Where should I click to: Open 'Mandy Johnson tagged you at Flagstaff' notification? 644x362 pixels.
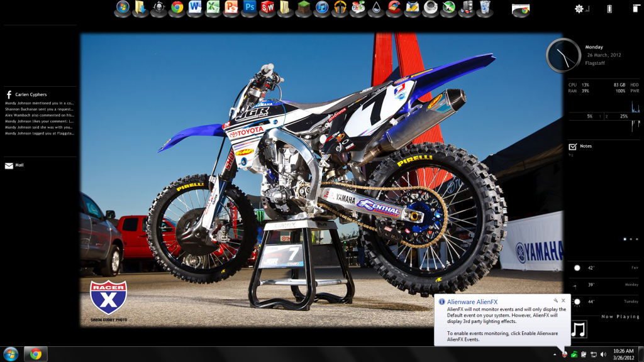tap(40, 133)
